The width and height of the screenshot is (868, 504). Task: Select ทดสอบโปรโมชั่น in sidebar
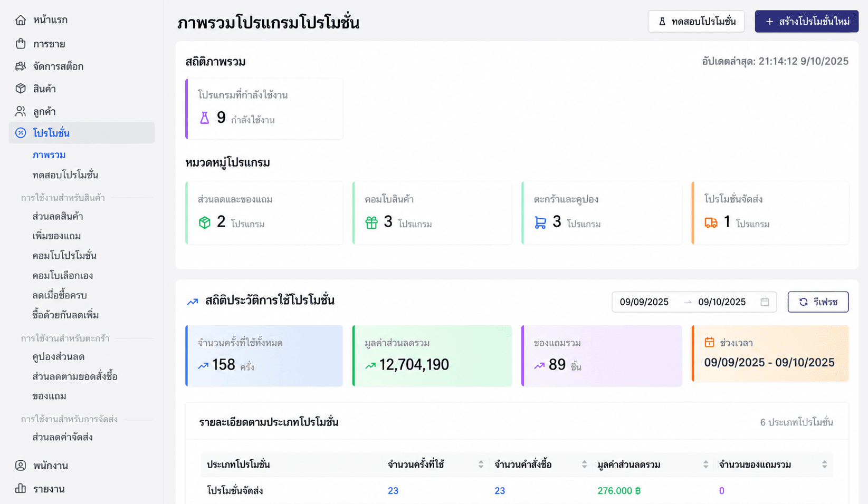click(65, 175)
